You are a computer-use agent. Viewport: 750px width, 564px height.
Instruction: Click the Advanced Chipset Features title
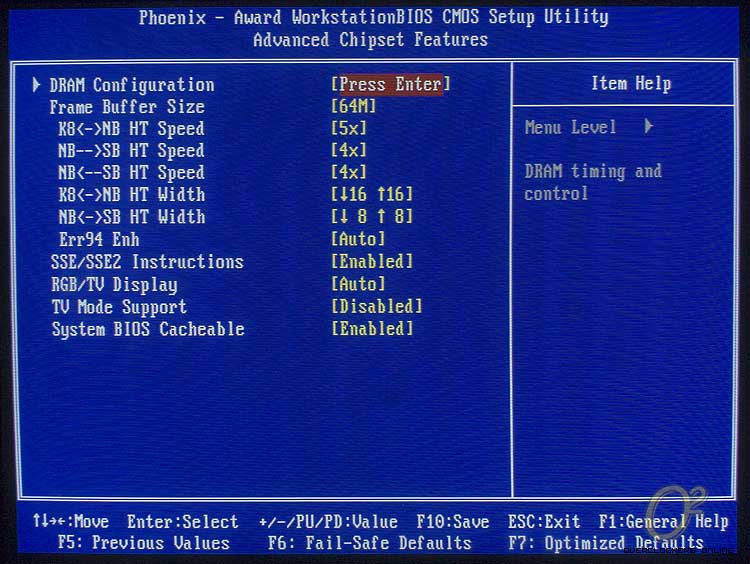371,40
